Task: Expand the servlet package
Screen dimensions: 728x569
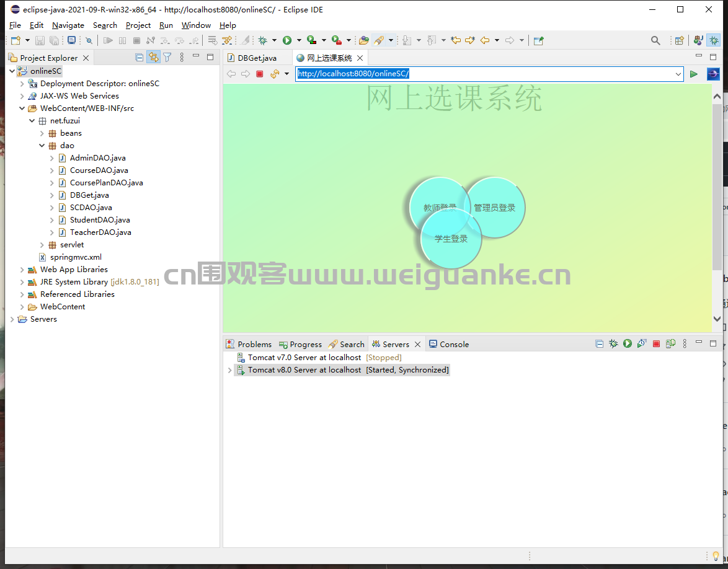Action: [x=42, y=245]
